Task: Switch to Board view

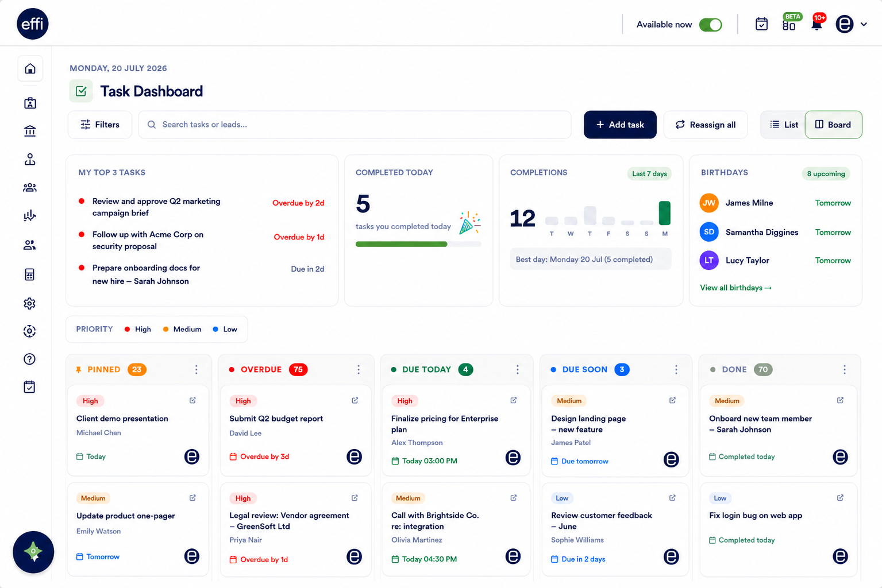Action: click(833, 125)
